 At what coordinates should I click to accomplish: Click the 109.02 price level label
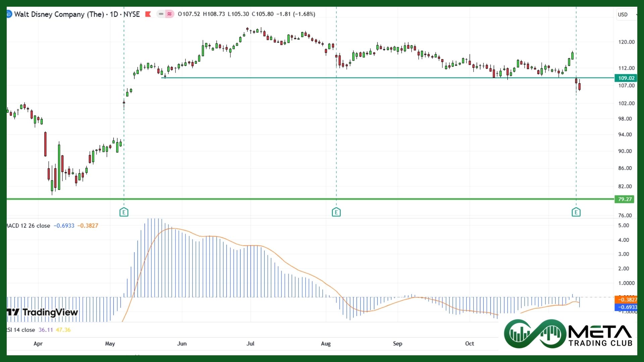point(626,78)
